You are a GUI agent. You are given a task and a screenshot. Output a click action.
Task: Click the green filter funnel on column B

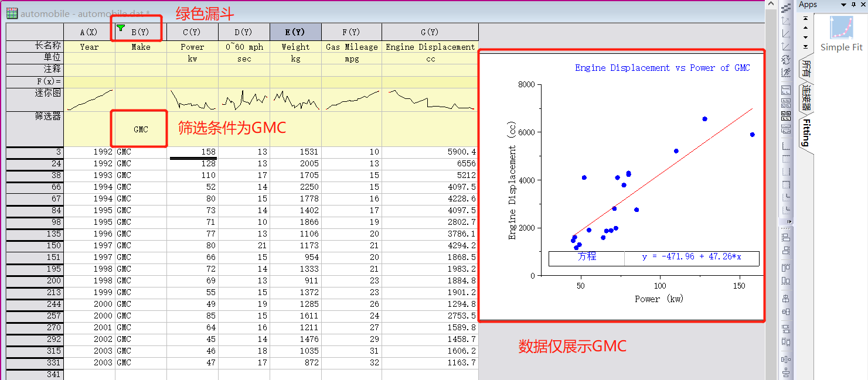(121, 27)
